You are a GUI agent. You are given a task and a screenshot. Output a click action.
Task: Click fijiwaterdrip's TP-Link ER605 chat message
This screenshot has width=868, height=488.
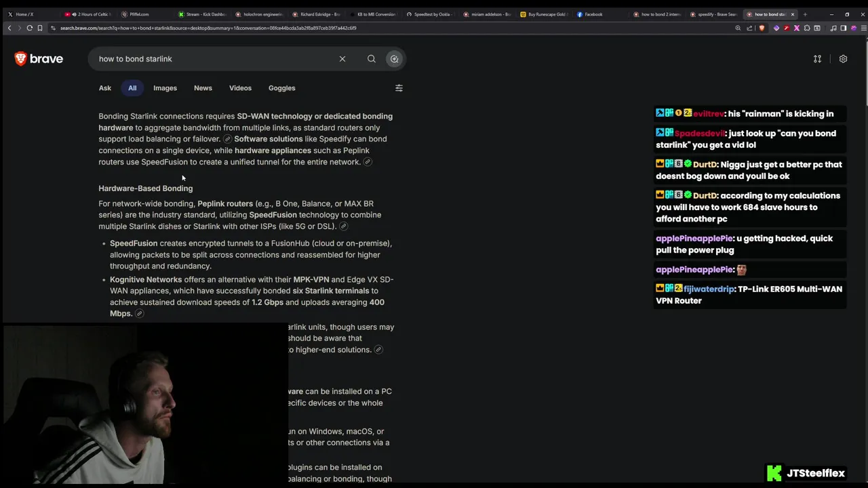(750, 295)
